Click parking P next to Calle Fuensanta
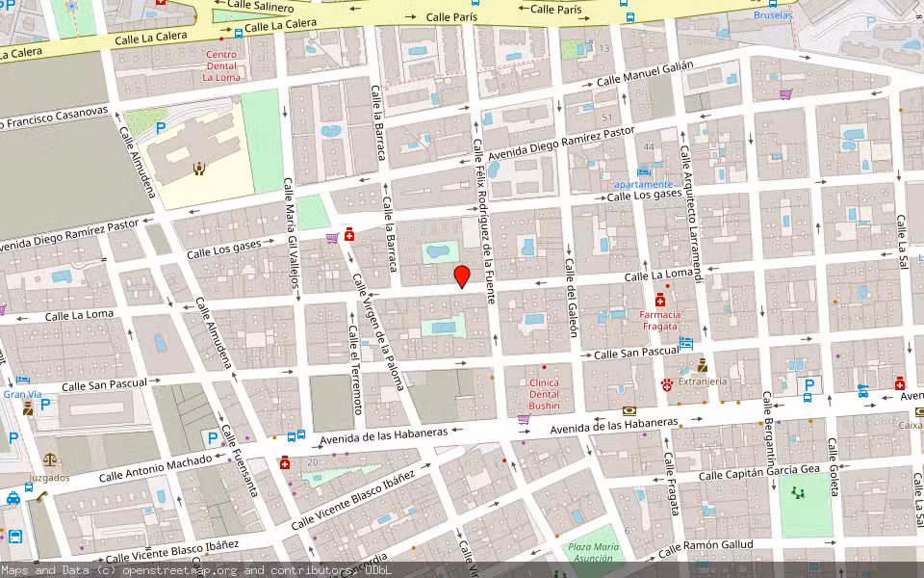The width and height of the screenshot is (924, 578). point(213,437)
